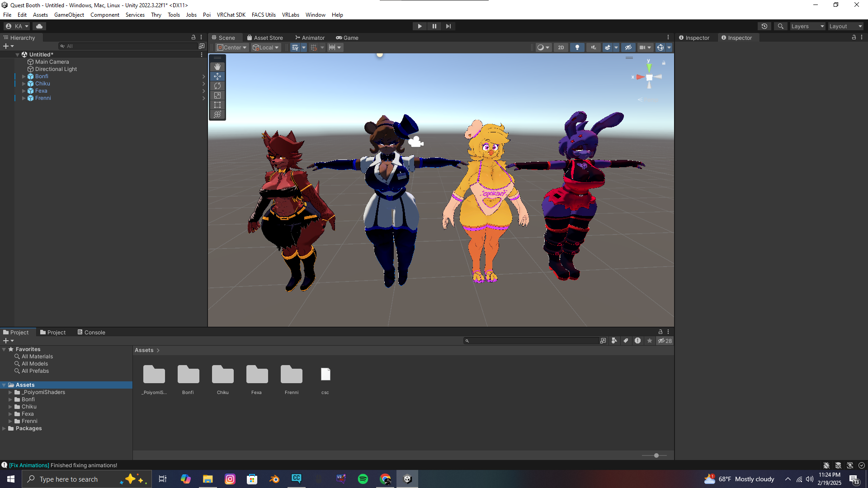Click the Fix Animations status message

point(63,465)
